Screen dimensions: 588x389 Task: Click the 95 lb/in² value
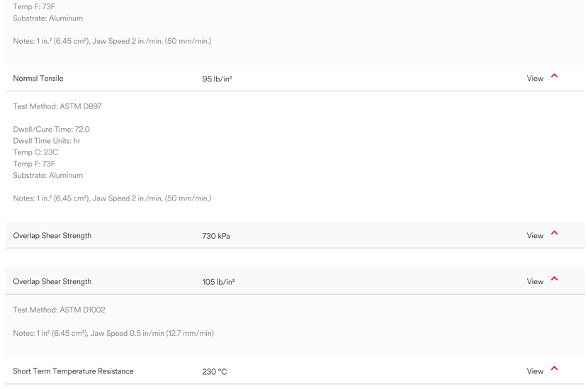(x=217, y=79)
